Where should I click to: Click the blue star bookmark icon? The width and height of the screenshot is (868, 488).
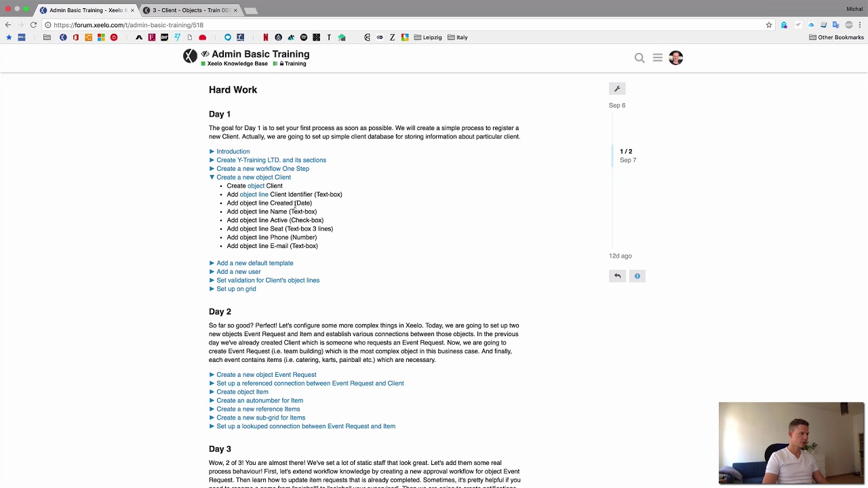pos(9,37)
